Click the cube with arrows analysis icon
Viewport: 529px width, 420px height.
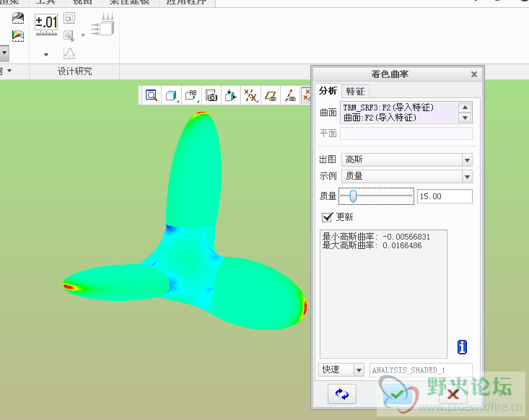coord(102,25)
